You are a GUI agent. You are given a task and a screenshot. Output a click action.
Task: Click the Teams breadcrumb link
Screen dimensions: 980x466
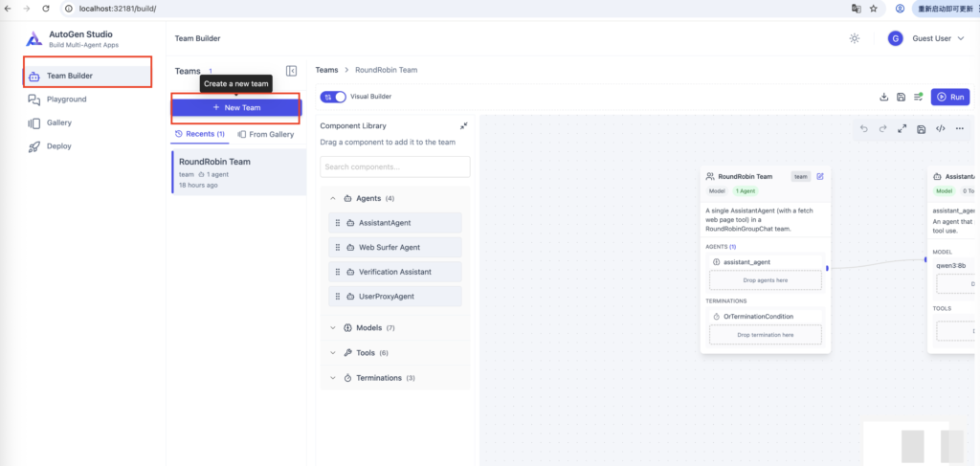point(327,70)
